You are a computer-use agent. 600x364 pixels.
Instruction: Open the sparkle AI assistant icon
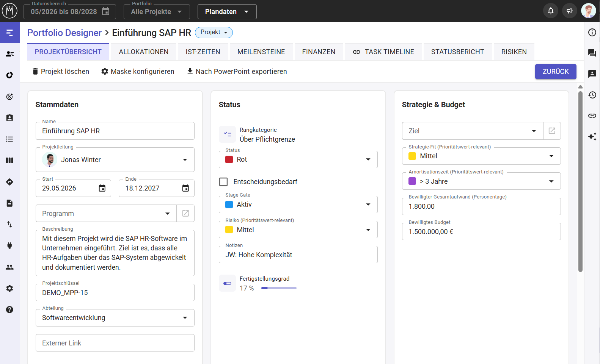(x=592, y=136)
